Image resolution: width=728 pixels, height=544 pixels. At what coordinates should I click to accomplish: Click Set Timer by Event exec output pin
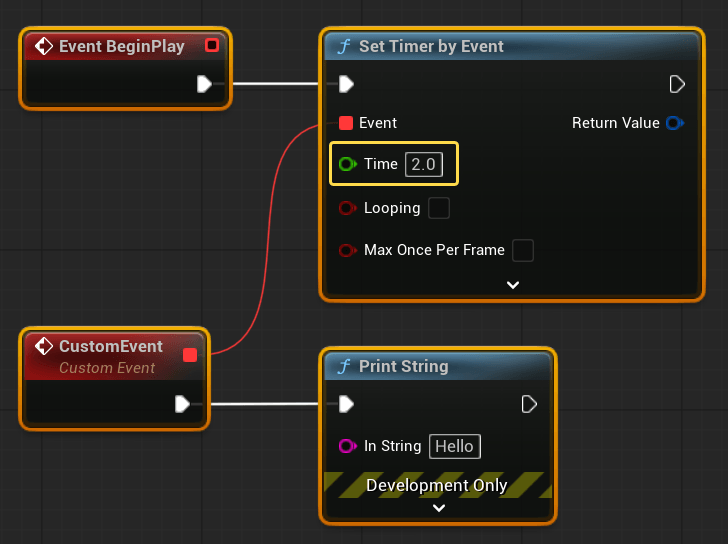coord(677,83)
